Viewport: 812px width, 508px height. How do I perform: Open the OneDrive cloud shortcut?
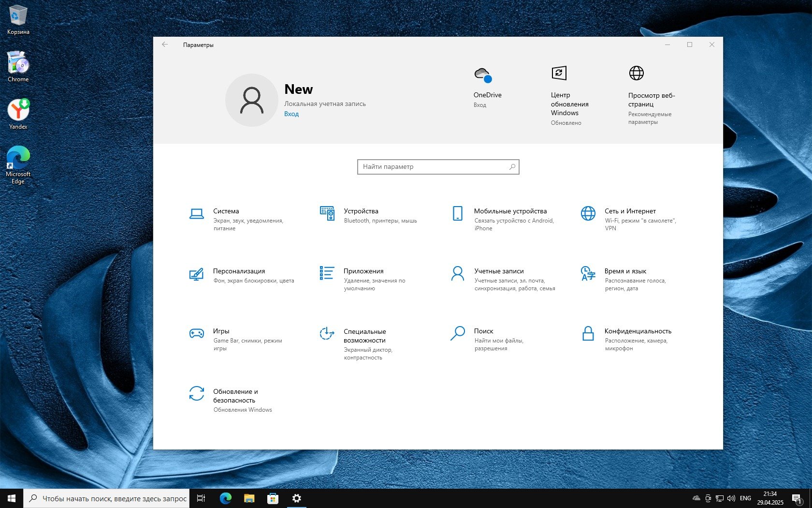coord(483,75)
